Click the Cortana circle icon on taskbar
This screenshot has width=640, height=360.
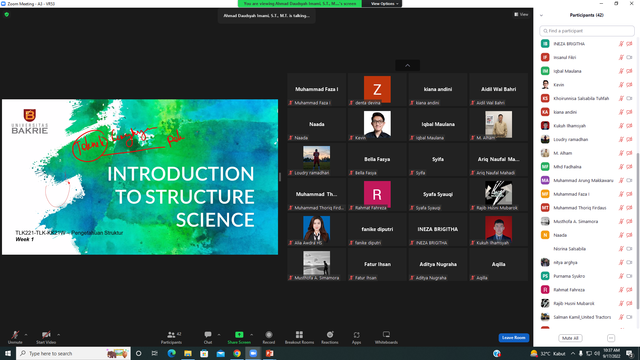(x=138, y=353)
